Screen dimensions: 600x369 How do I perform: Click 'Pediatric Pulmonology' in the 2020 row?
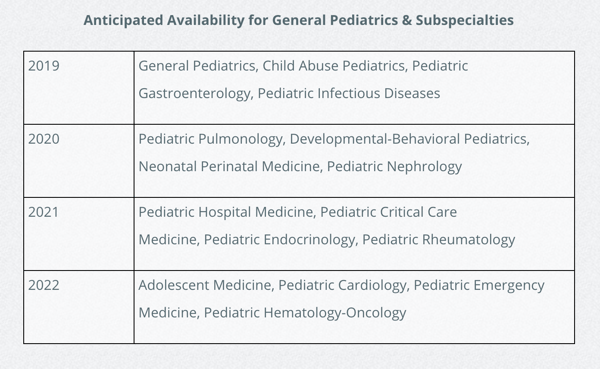point(210,139)
